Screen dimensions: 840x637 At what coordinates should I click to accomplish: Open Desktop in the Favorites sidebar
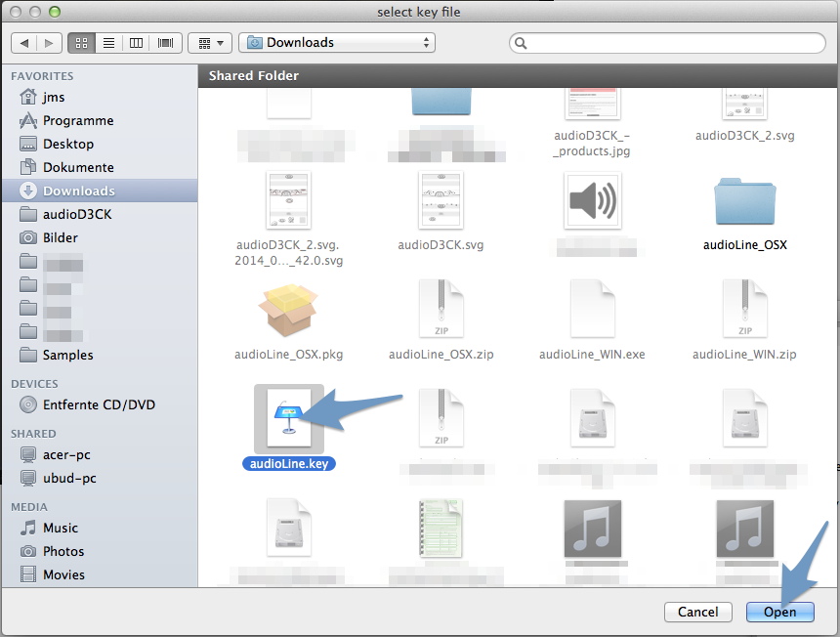tap(68, 144)
